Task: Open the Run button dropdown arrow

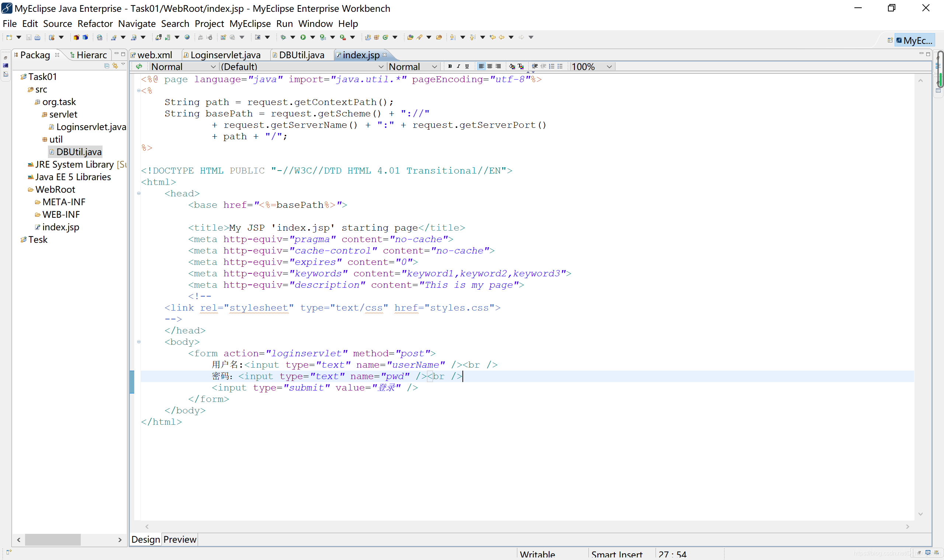Action: 313,37
